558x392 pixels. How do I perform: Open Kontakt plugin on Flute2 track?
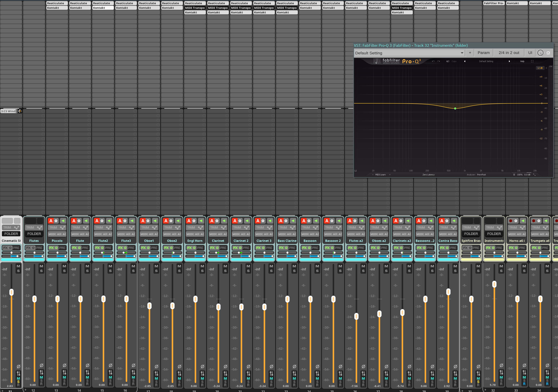click(x=103, y=8)
